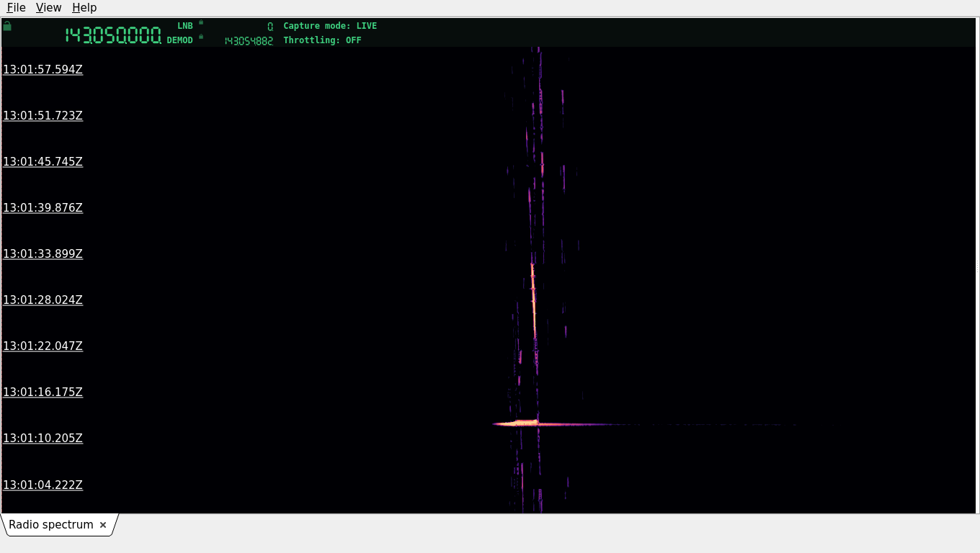Click the right-edge side panel splitter handle

point(977,266)
